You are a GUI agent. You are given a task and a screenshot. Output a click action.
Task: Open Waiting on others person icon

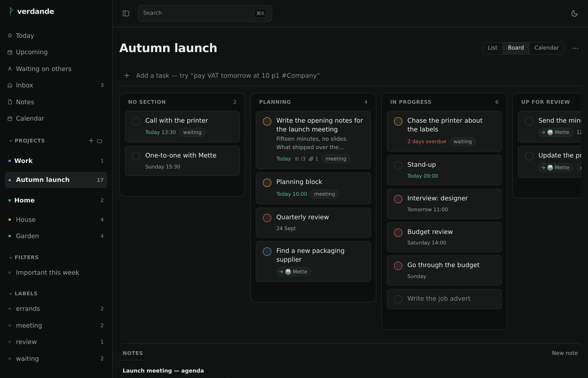coord(10,69)
